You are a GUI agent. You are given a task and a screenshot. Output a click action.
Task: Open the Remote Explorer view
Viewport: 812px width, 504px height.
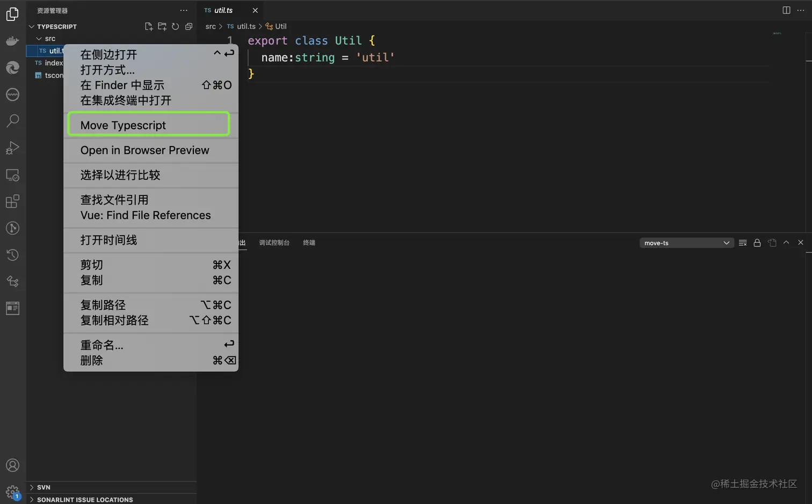[x=12, y=175]
